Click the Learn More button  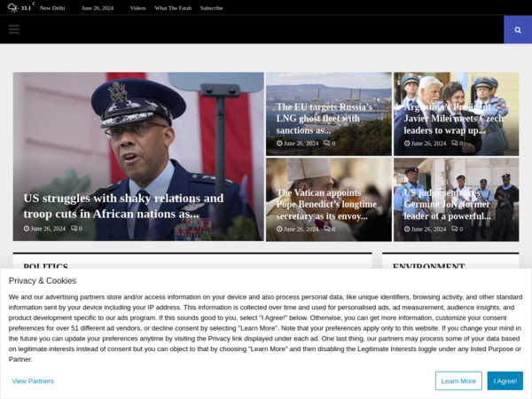[x=458, y=380]
